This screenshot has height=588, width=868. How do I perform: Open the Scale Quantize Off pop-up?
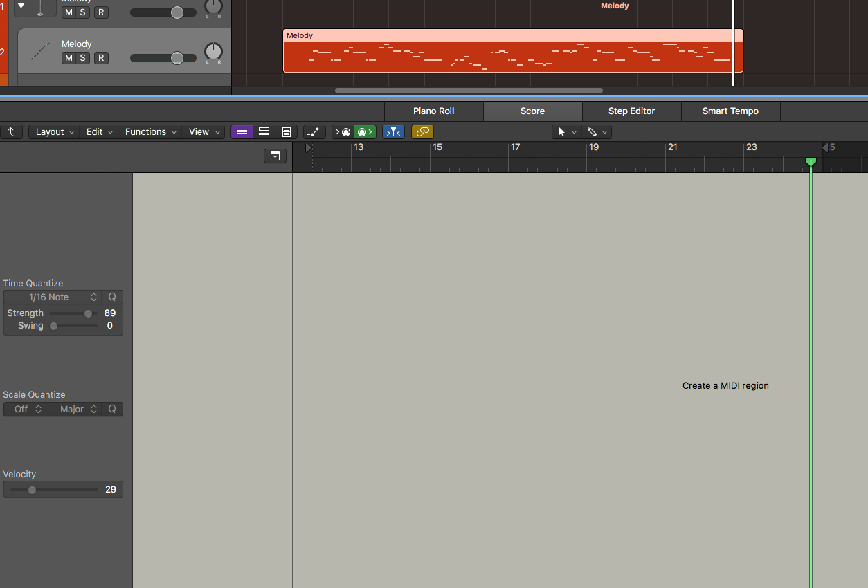tap(25, 409)
